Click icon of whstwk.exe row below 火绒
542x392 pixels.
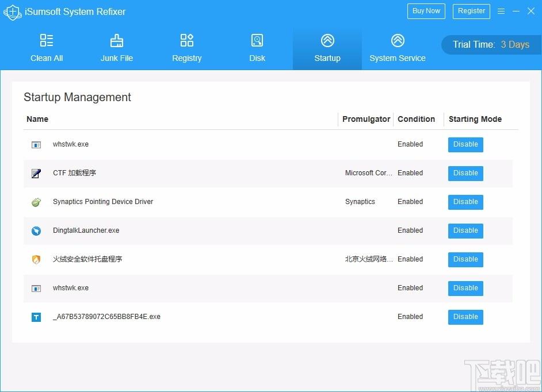(x=36, y=289)
